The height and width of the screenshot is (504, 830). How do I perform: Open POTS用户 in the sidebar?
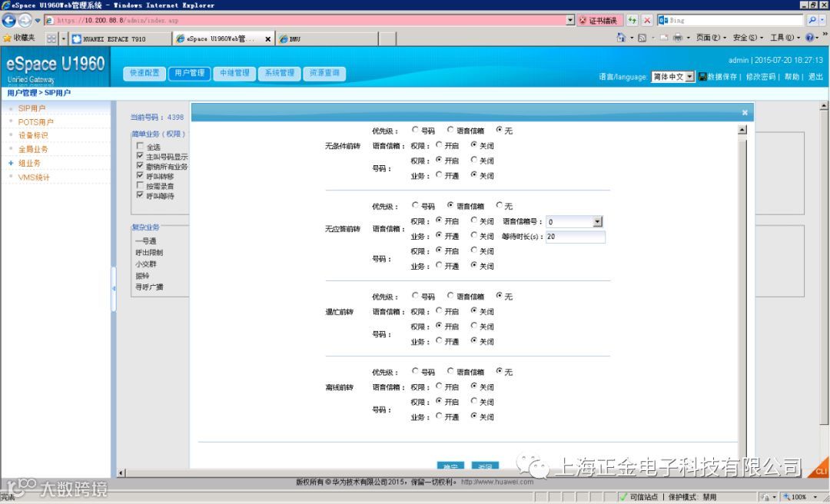click(x=35, y=121)
